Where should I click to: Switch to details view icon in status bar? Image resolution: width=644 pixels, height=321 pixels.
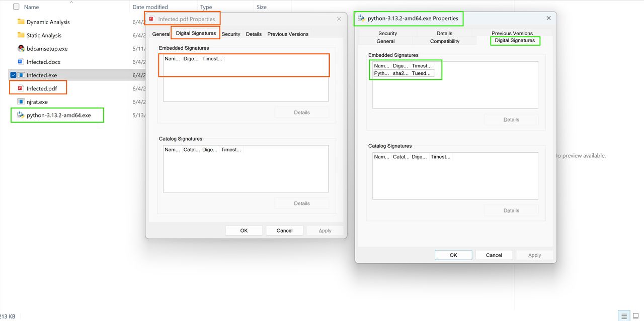(x=624, y=316)
